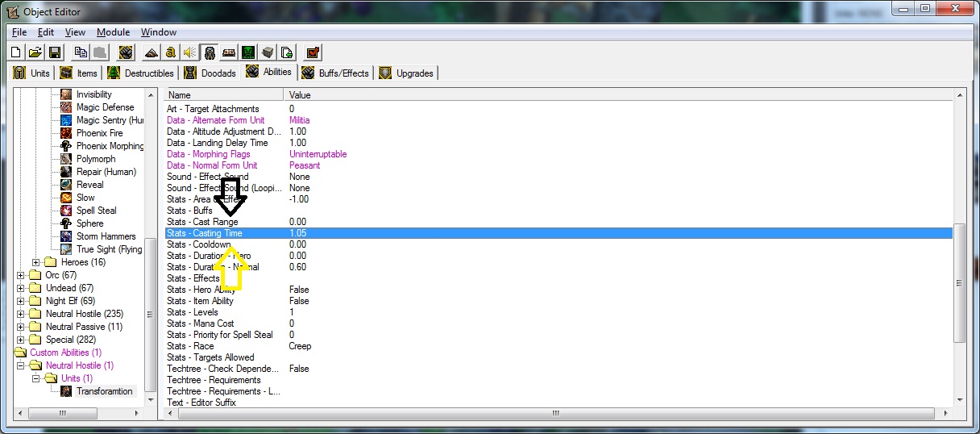The width and height of the screenshot is (980, 434).
Task: Open the AI Editor green face icon
Action: (248, 52)
